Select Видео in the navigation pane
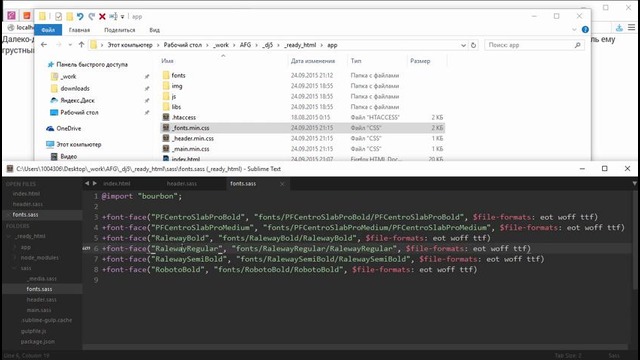640x360 pixels. [x=68, y=156]
